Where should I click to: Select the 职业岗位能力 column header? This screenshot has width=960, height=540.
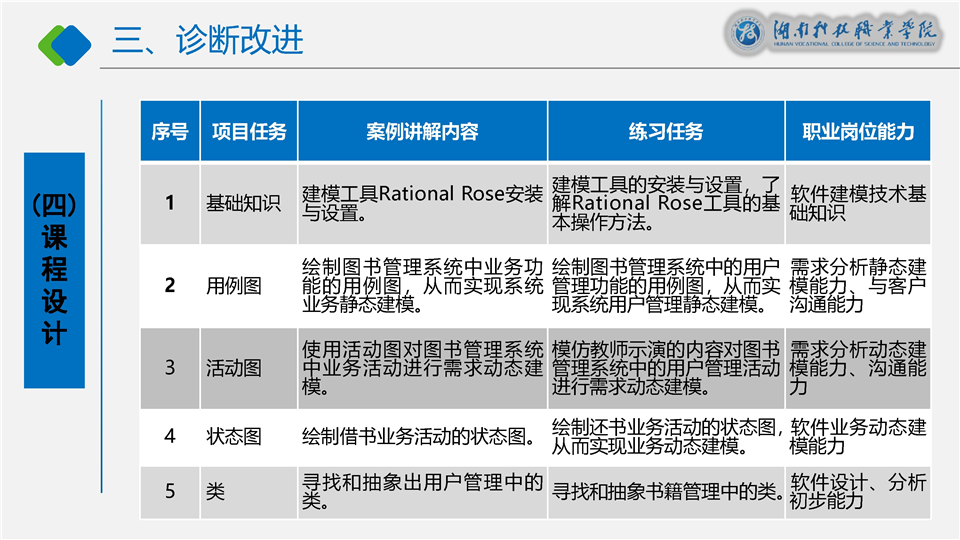tap(858, 132)
